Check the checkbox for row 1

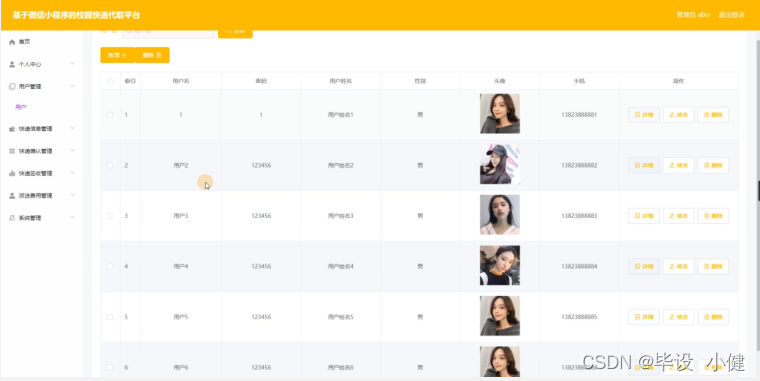point(110,115)
